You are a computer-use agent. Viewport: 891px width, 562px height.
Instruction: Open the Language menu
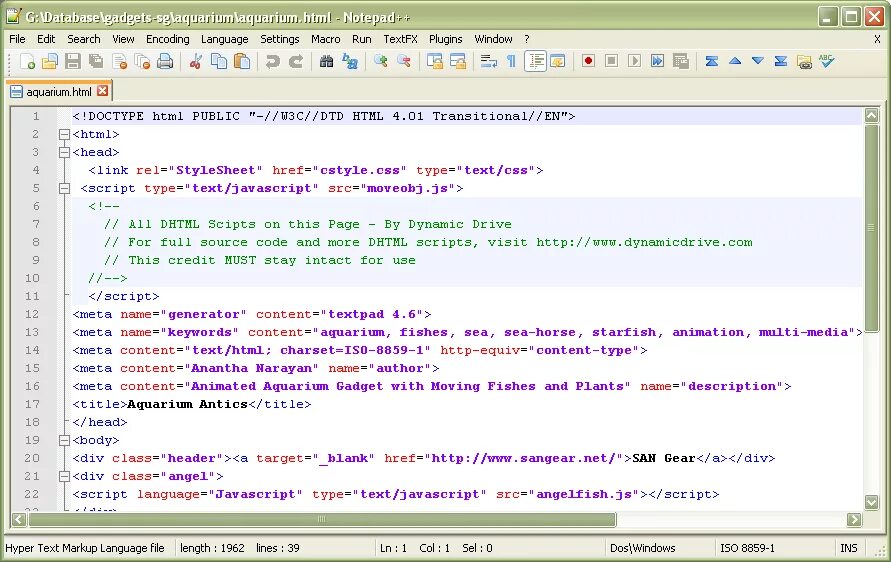(x=224, y=39)
